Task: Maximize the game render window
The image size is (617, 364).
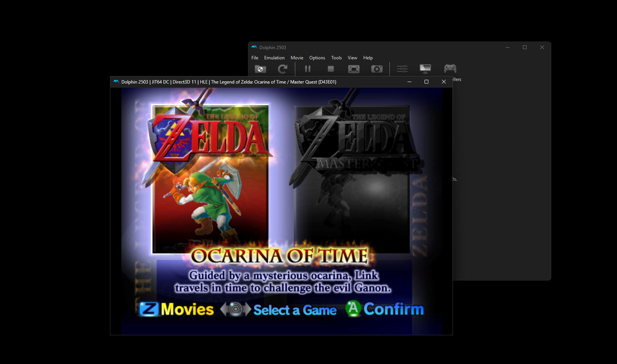Action: 426,82
